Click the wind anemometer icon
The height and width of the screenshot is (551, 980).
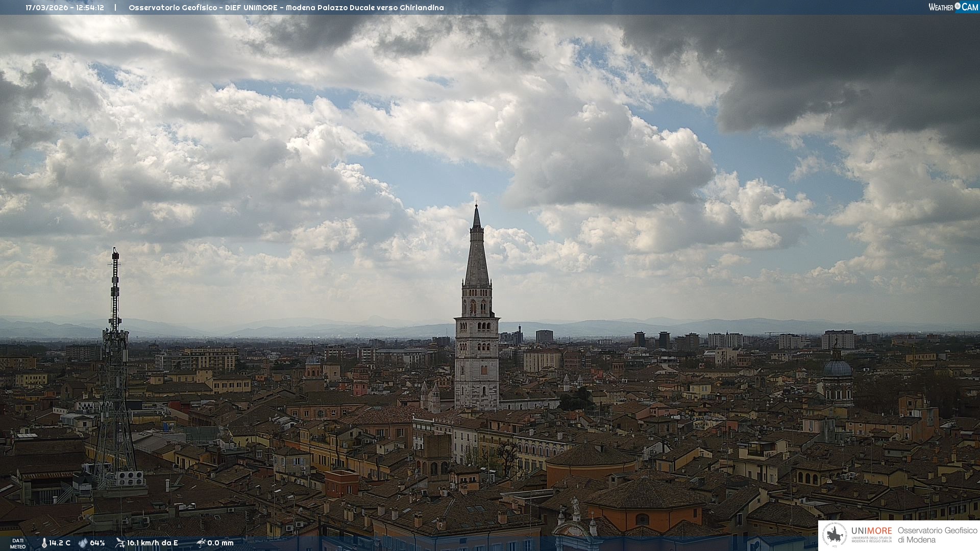point(120,543)
